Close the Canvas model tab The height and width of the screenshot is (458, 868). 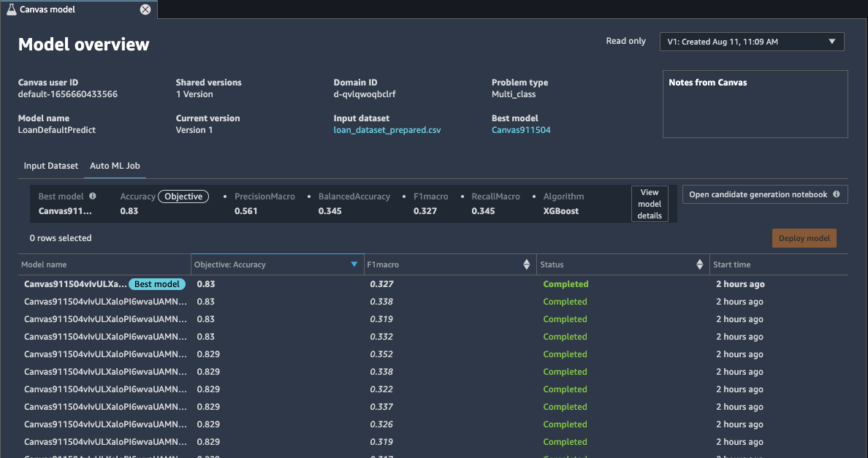(145, 9)
